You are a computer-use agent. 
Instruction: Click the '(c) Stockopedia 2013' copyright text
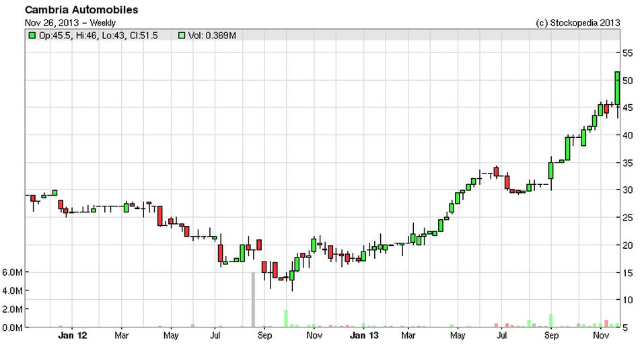[x=578, y=23]
